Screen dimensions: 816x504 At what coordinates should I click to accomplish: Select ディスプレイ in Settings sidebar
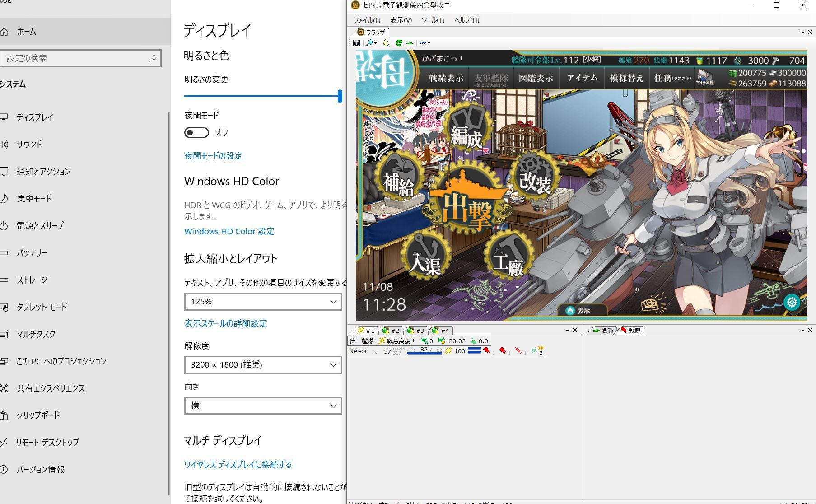click(x=85, y=117)
